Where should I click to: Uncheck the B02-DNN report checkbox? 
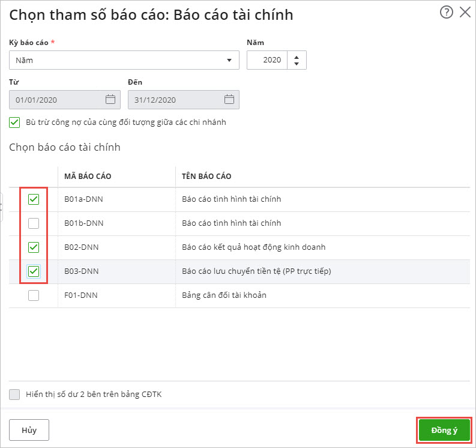pos(34,247)
